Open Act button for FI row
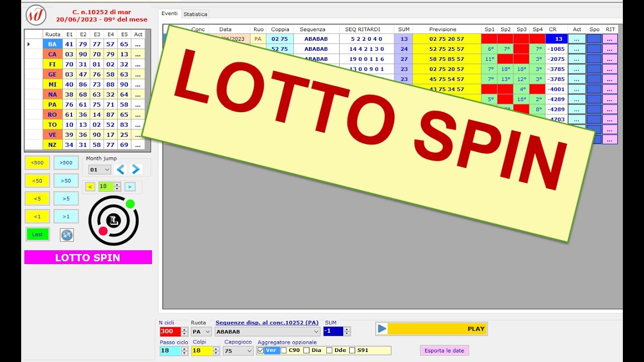The image size is (644, 362). 138,64
